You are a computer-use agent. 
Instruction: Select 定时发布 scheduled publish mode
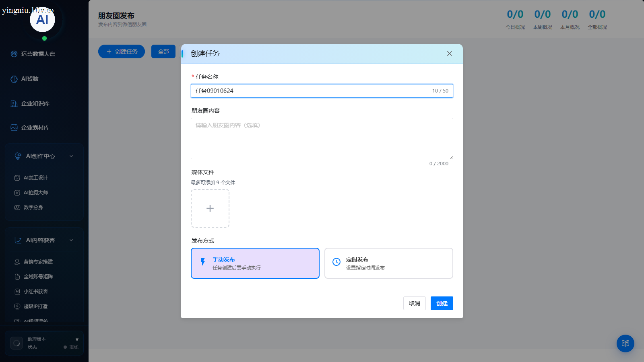tap(389, 263)
